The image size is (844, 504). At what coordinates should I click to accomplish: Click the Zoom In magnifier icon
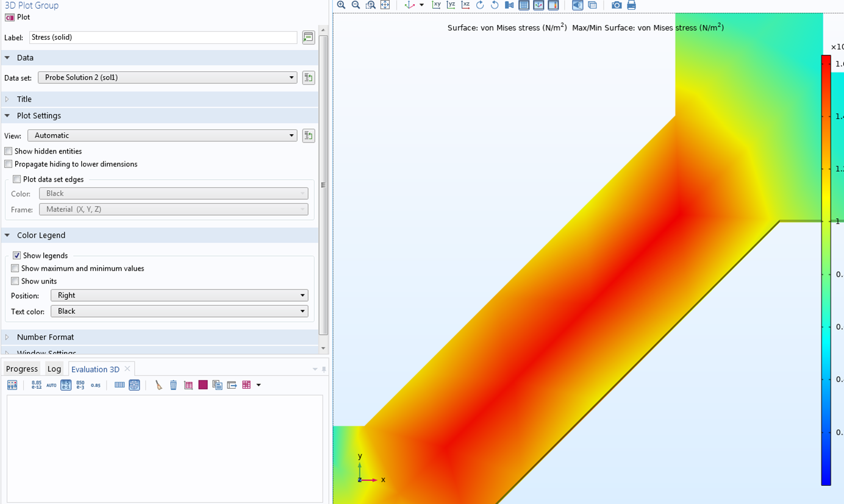pos(341,5)
